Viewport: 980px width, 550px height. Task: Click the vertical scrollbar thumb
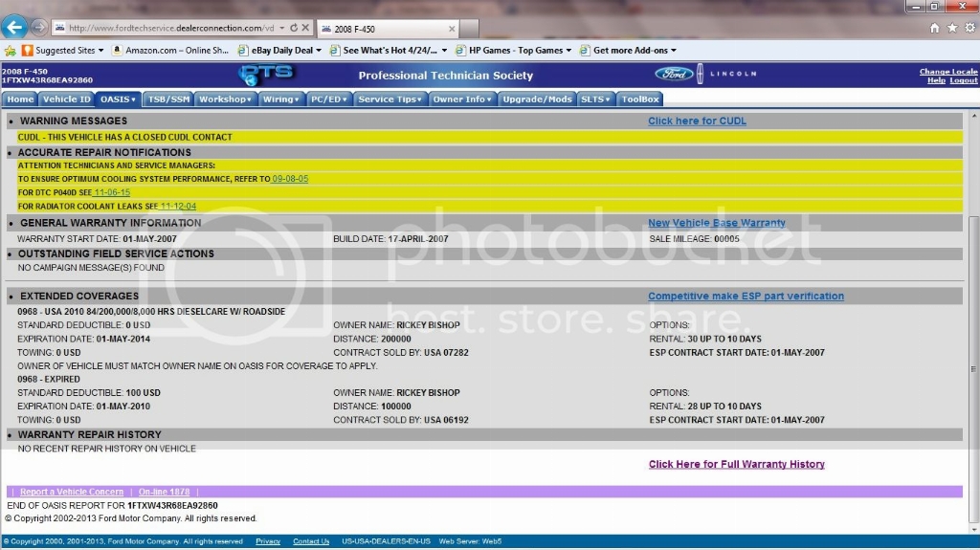973,369
